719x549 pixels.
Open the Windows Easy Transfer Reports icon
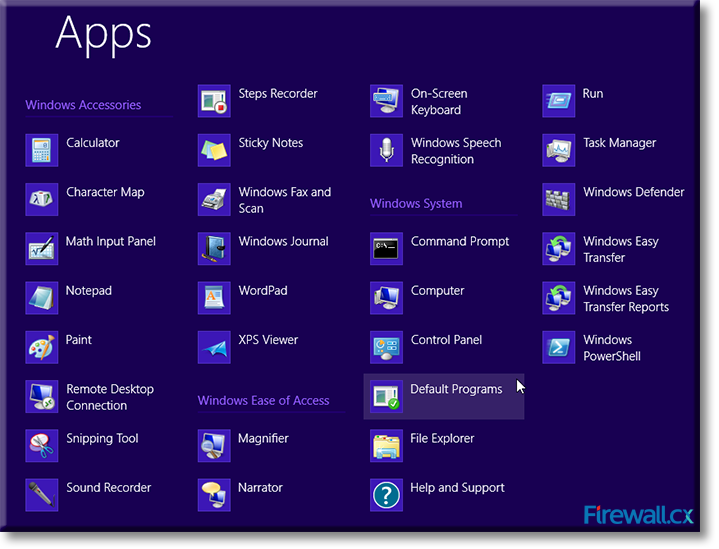pos(559,298)
